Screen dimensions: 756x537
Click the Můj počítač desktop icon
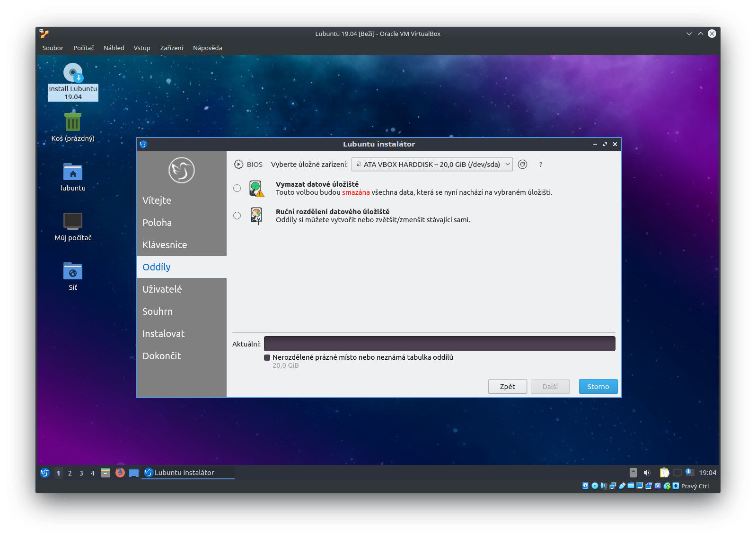(x=73, y=226)
